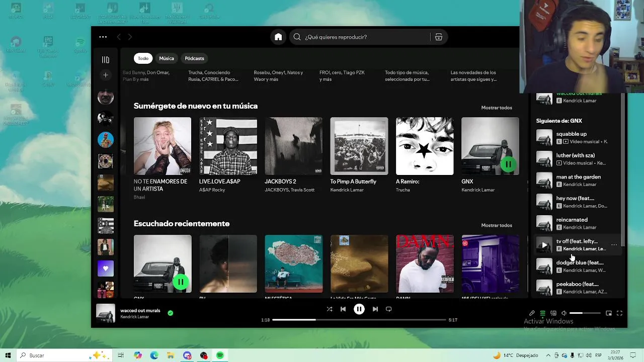Toggle the saved checkmark for current song
The width and height of the screenshot is (644, 362).
(x=170, y=313)
